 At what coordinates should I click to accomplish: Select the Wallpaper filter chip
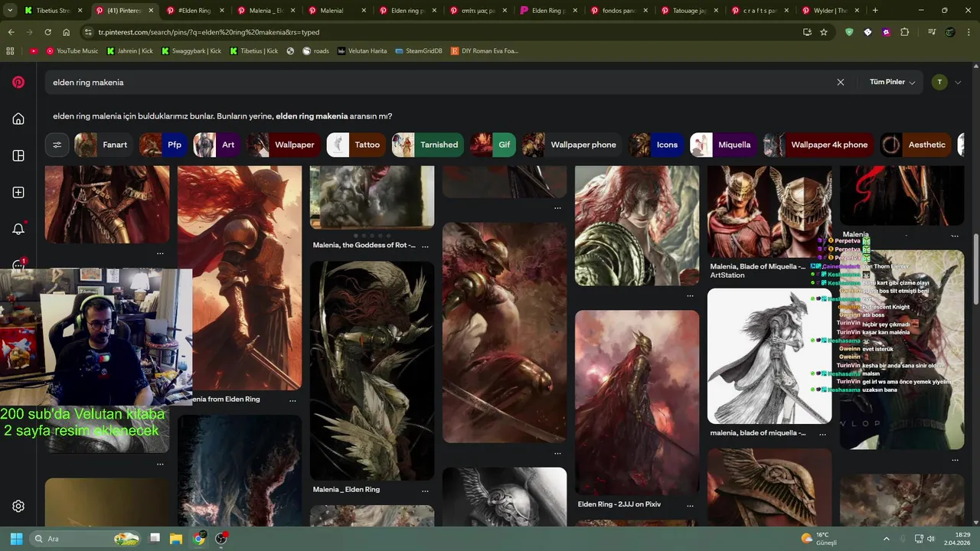[x=283, y=145]
